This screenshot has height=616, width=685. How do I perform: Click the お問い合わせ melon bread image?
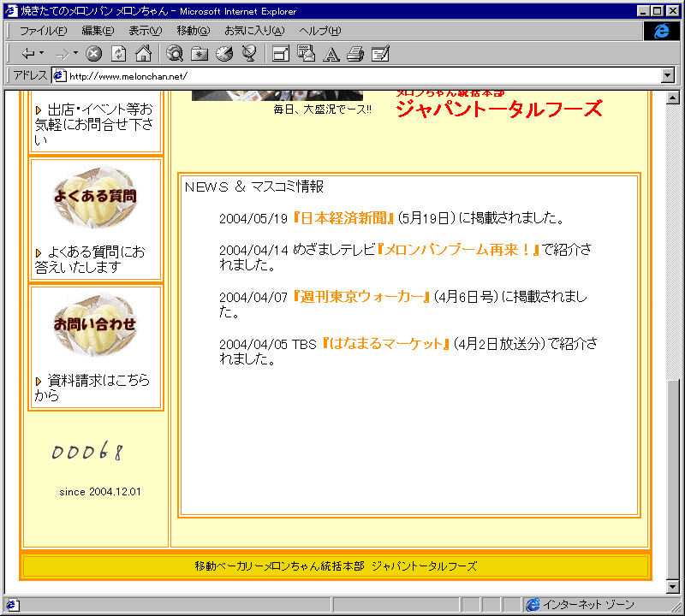(x=95, y=324)
